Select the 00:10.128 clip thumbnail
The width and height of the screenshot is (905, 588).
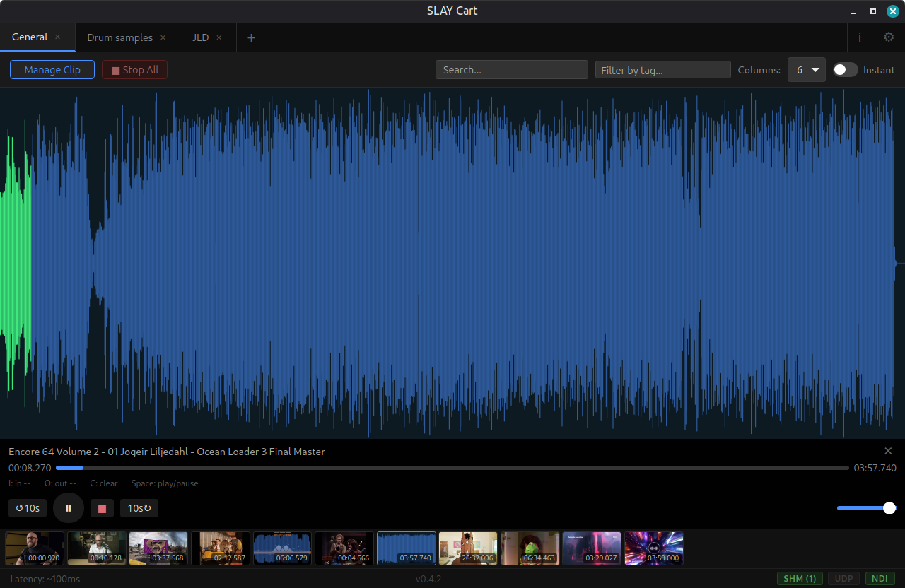coord(97,548)
